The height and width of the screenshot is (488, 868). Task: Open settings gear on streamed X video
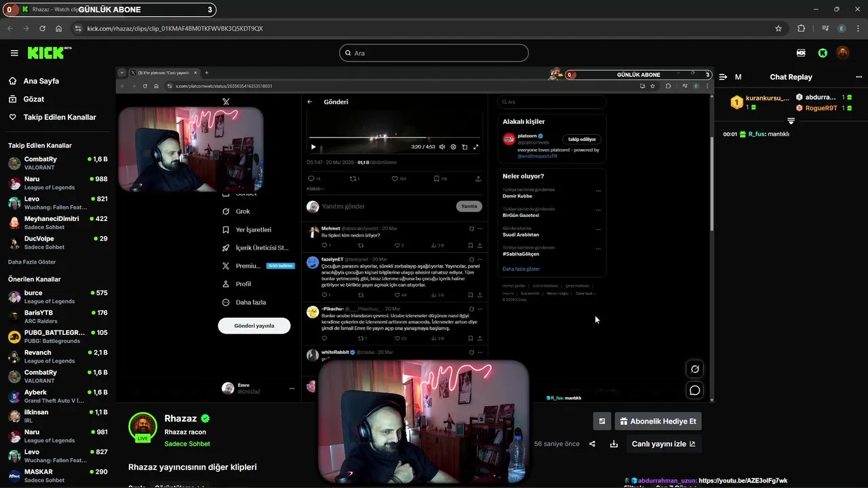click(453, 146)
